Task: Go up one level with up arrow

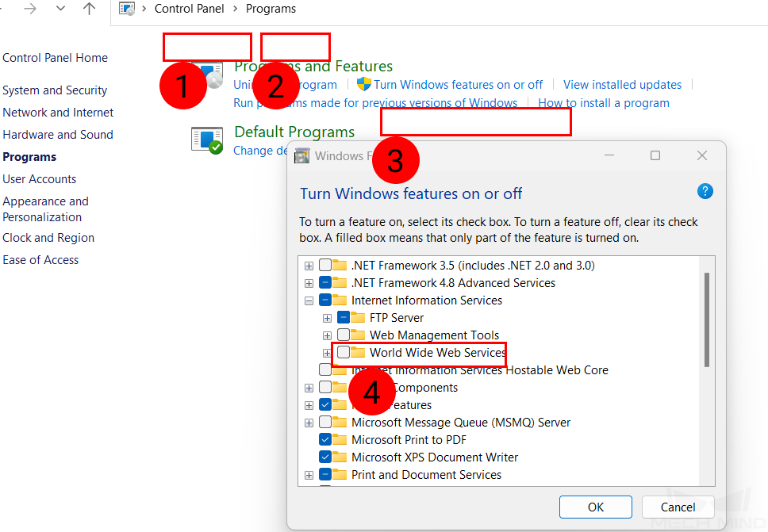Action: pos(89,8)
